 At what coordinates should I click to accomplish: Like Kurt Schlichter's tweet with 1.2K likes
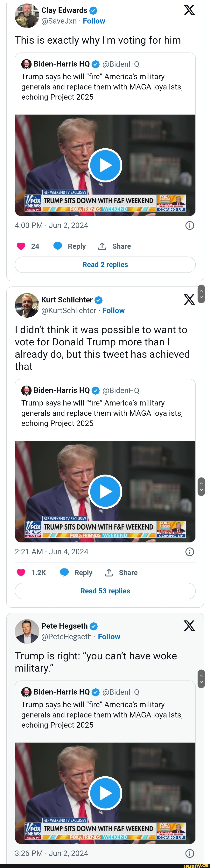coord(21,573)
